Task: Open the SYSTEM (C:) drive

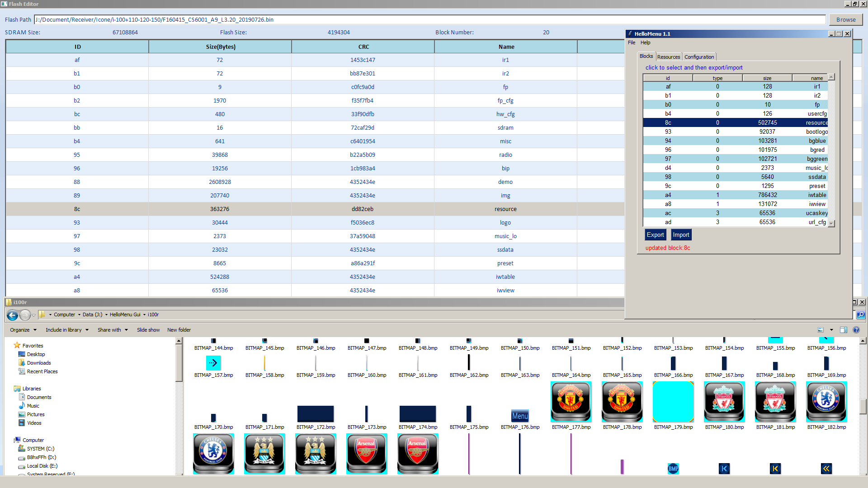Action: click(x=40, y=449)
